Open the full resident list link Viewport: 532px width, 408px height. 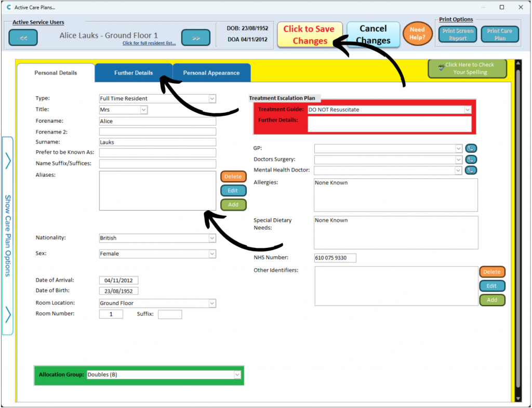pyautogui.click(x=149, y=44)
